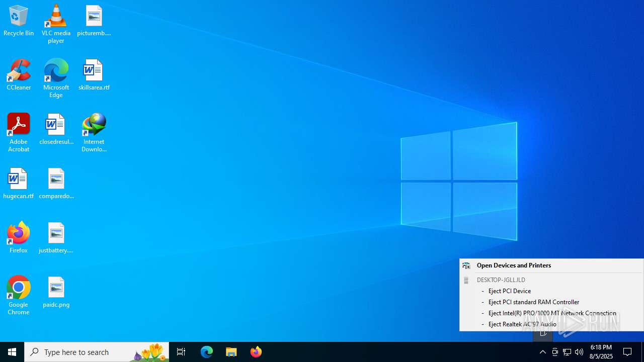Screen dimensions: 644x362
Task: Select the closedresul document icon
Action: [x=56, y=130]
